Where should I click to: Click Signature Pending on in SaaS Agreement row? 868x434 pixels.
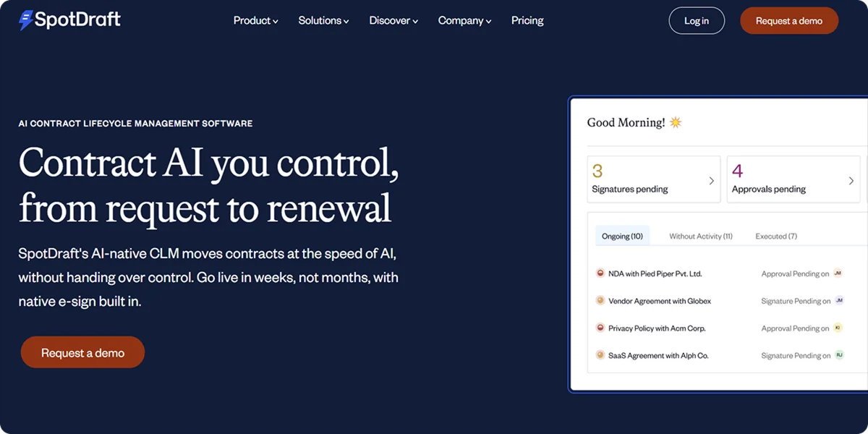coord(796,356)
